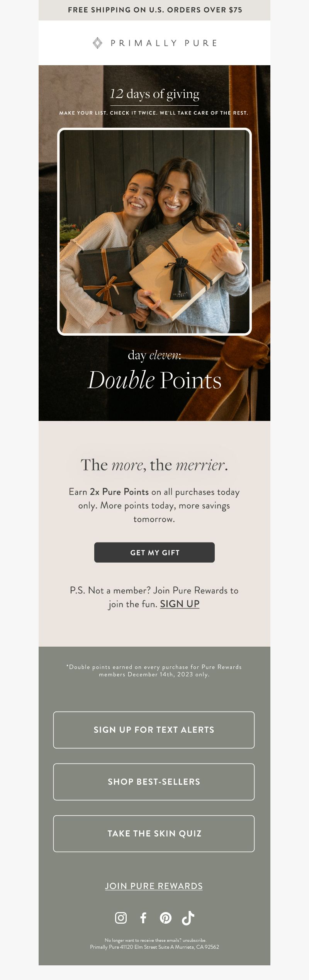
Task: Click the Double Points headline
Action: tap(154, 380)
